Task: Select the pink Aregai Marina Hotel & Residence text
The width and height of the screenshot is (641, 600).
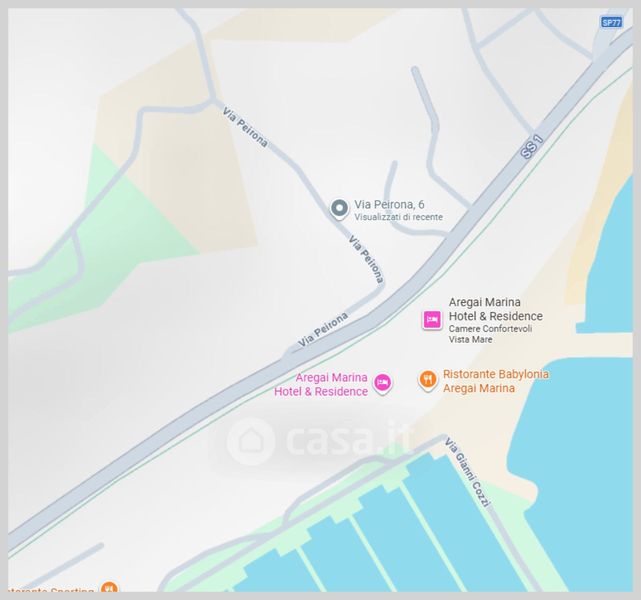Action: point(321,384)
